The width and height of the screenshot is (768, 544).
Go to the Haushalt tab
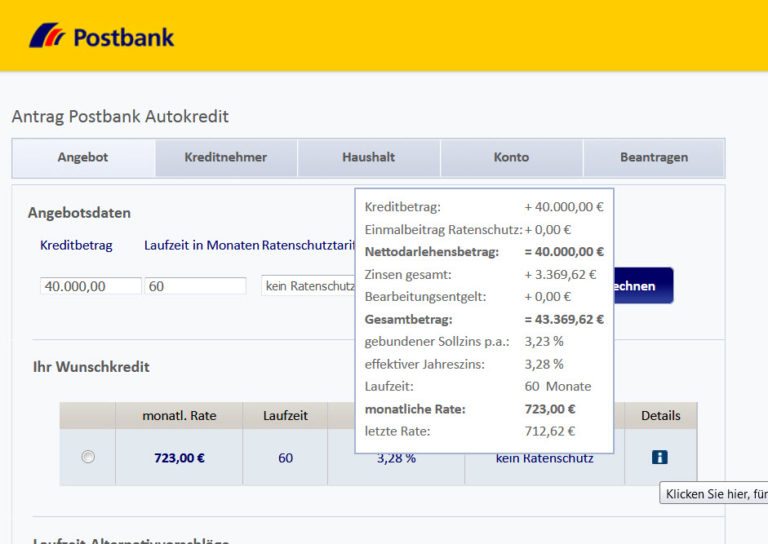pos(368,157)
